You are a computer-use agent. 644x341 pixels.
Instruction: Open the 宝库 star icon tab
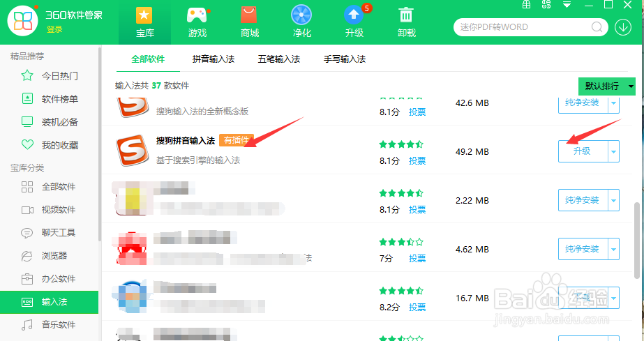click(144, 22)
